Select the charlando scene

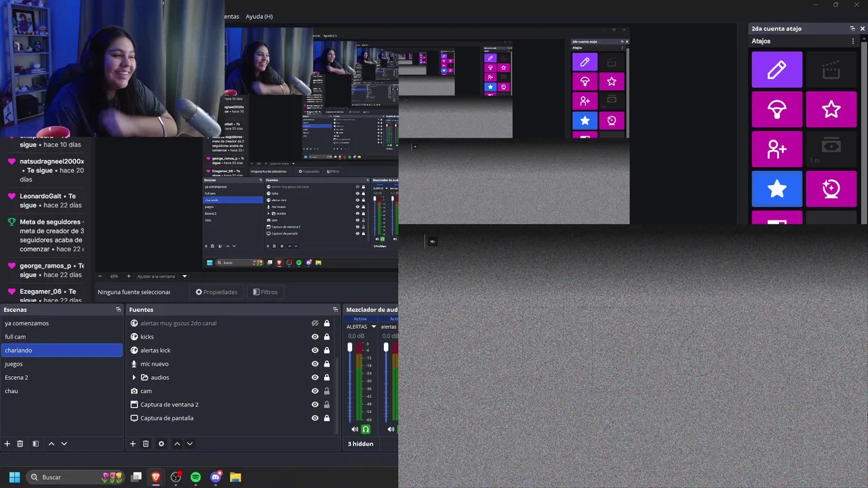pos(62,350)
